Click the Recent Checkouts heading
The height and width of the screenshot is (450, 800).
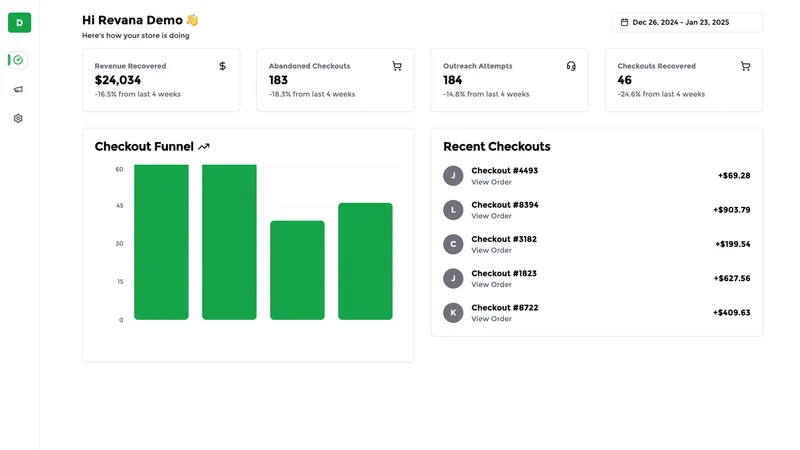497,146
